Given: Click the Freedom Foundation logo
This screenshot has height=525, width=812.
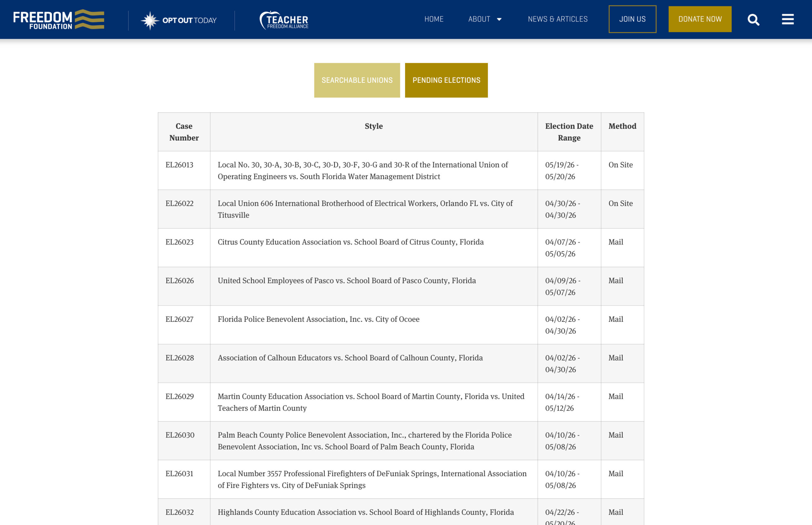Looking at the screenshot, I should (59, 19).
